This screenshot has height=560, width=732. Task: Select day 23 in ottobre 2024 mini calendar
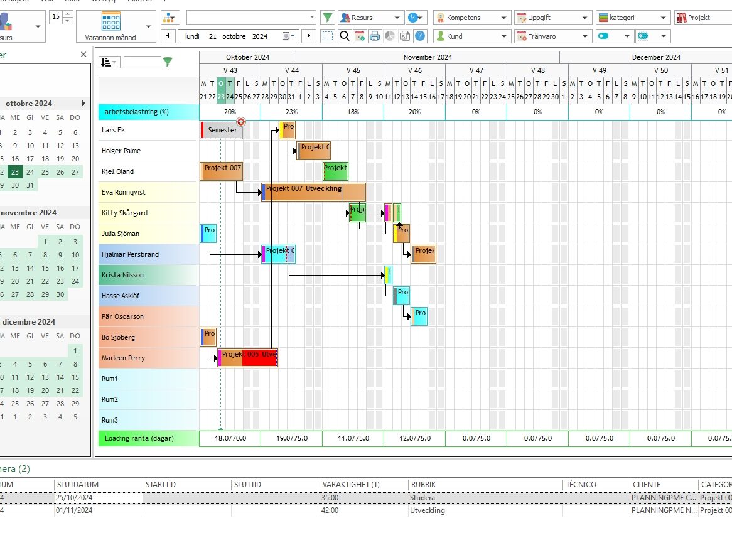coord(15,172)
